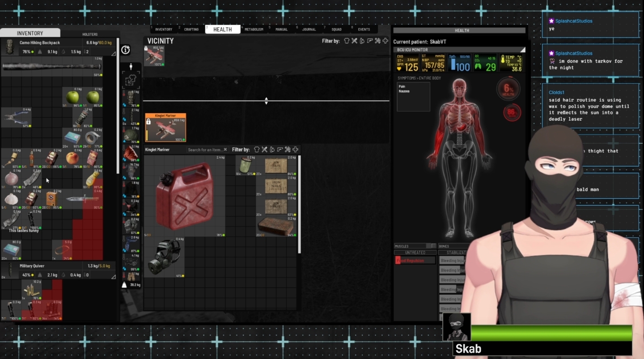Collapse the BCU ICU Monitor panel
This screenshot has height=359, width=644.
click(x=522, y=50)
